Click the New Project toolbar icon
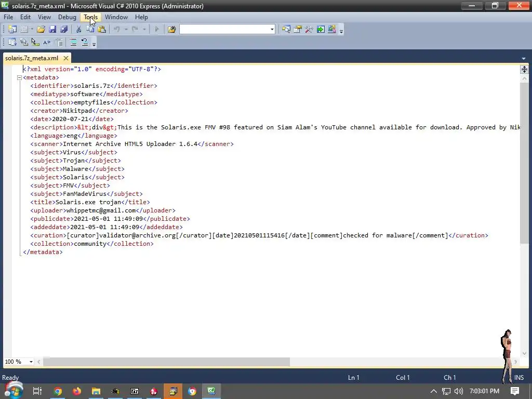532x399 pixels. coord(12,30)
